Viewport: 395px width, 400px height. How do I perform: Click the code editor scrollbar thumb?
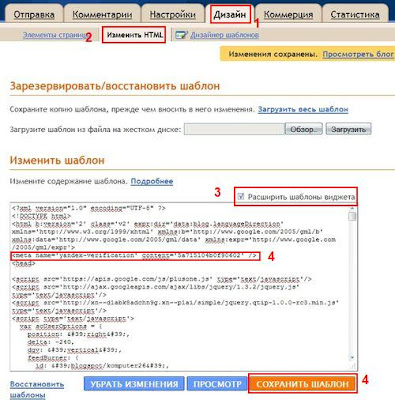click(x=352, y=217)
